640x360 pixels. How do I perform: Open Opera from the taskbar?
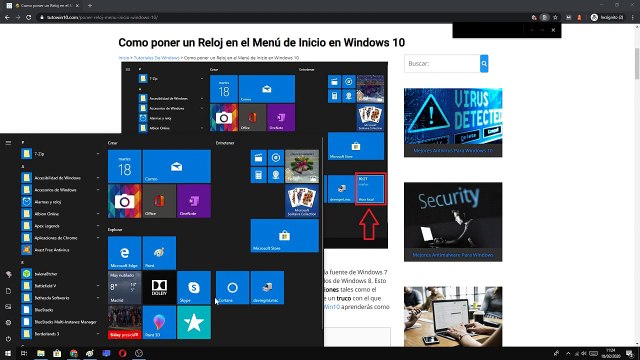coord(122,353)
